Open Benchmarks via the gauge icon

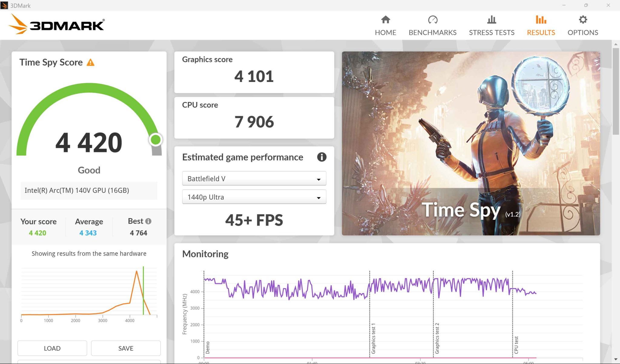pos(433,20)
